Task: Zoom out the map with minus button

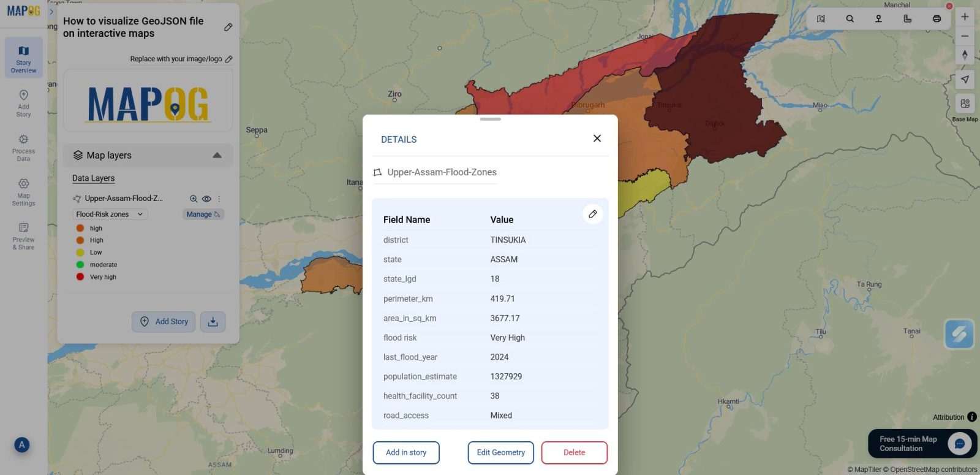Action: pyautogui.click(x=965, y=36)
